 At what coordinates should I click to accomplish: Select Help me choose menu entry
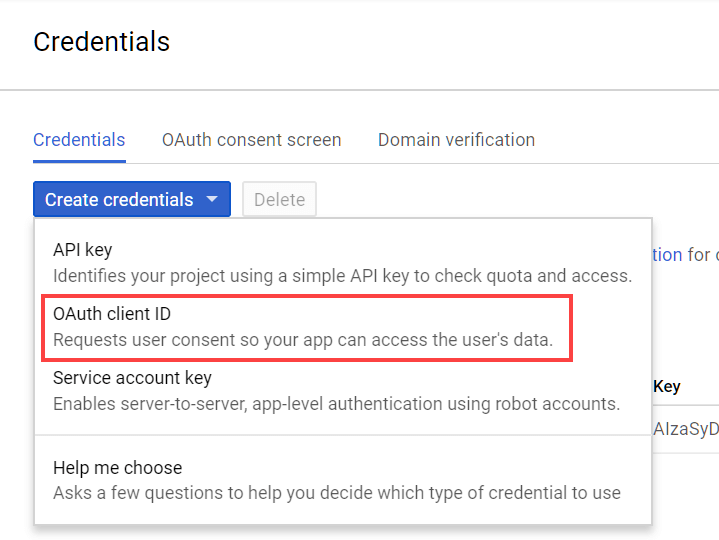pos(343,480)
